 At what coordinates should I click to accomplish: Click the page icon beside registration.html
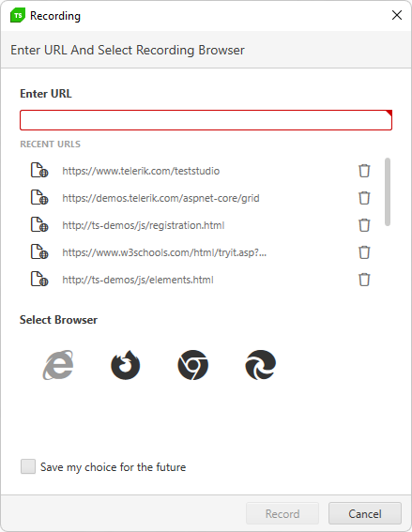click(x=39, y=224)
